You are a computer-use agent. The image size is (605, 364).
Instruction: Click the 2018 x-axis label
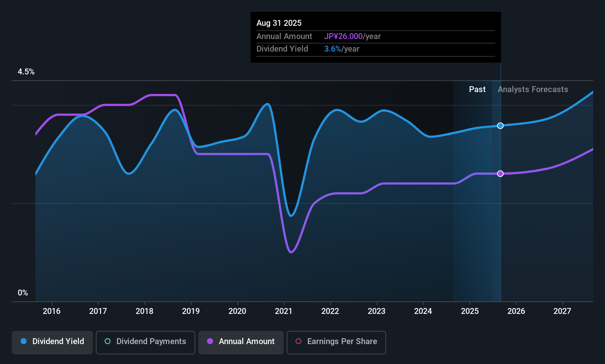[x=144, y=311]
